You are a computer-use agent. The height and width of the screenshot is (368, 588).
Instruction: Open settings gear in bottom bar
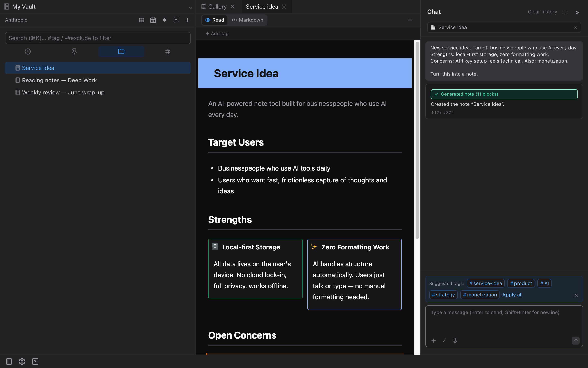pos(22,361)
